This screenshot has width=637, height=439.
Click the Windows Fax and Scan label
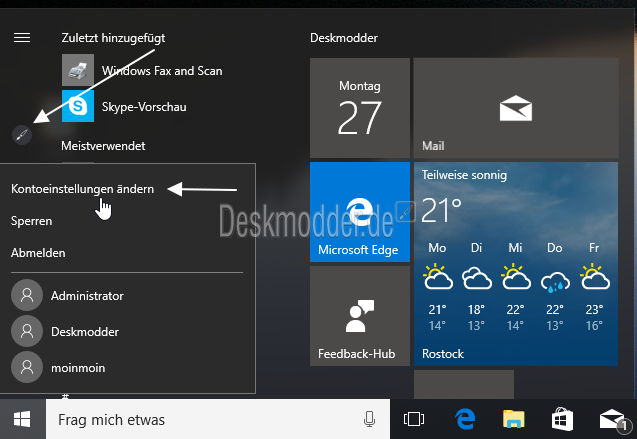162,71
